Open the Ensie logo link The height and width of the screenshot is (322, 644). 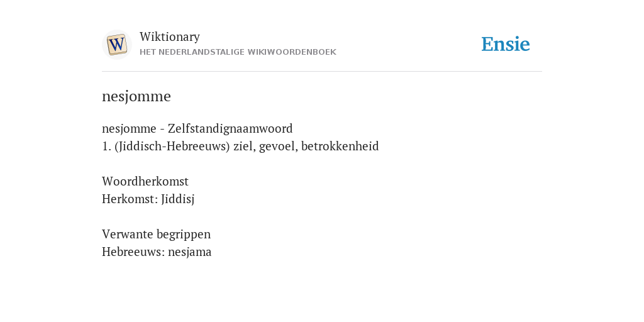click(x=506, y=45)
